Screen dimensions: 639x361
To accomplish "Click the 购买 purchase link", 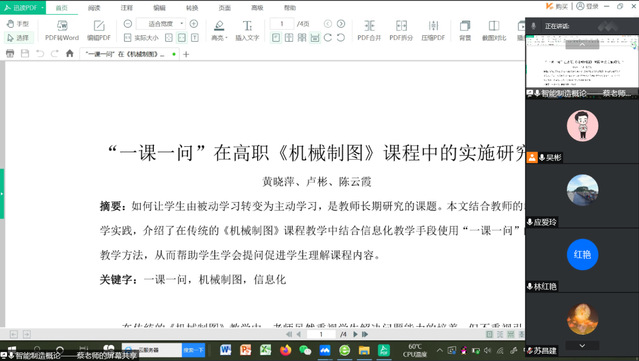I will pos(557,6).
